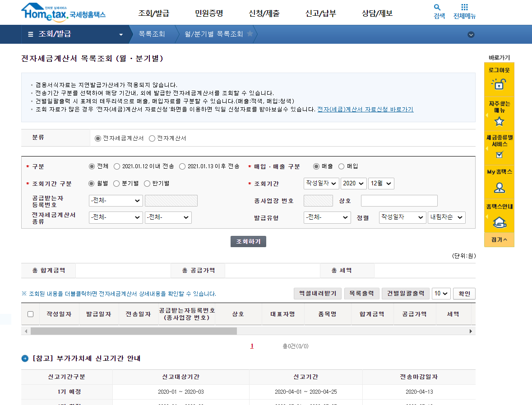
Task: Open 신청/제출 top menu
Action: [264, 13]
